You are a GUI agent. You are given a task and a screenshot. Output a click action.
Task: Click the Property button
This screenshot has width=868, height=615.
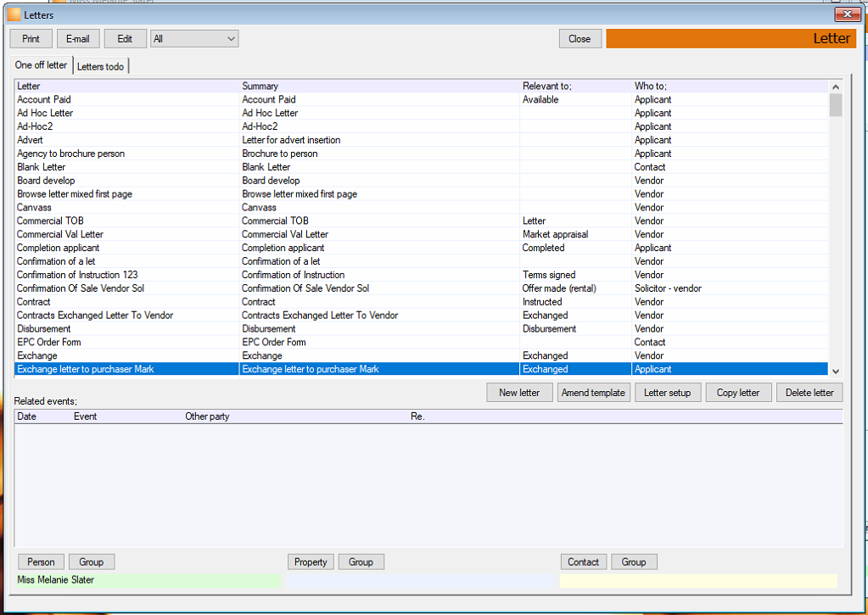[x=311, y=562]
